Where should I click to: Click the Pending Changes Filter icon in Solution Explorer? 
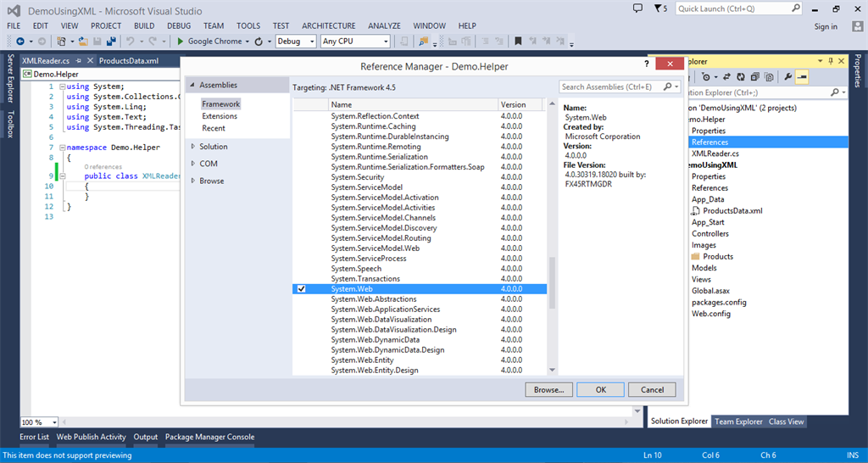(705, 77)
